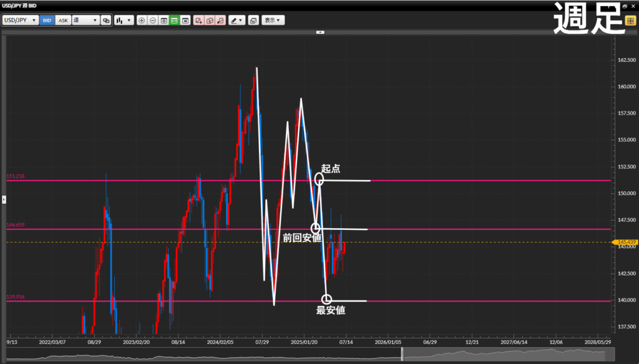Screen dimensions: 639x364
Task: Click the toolbar button left of green one
Action: click(x=164, y=21)
